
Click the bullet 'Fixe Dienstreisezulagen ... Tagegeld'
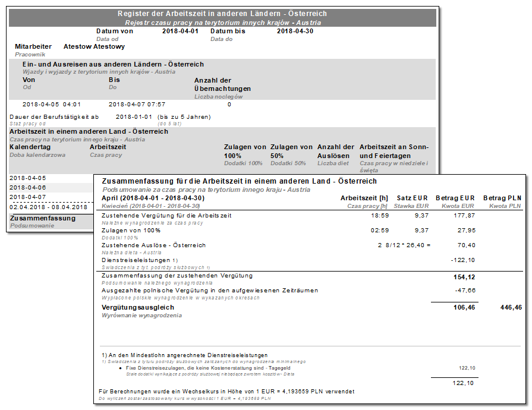pos(208,368)
